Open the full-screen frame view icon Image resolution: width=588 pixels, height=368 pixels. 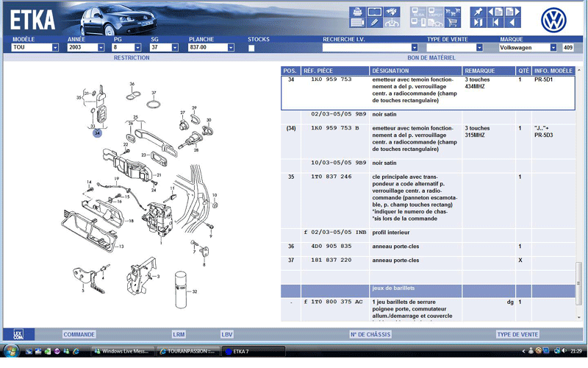tap(375, 12)
